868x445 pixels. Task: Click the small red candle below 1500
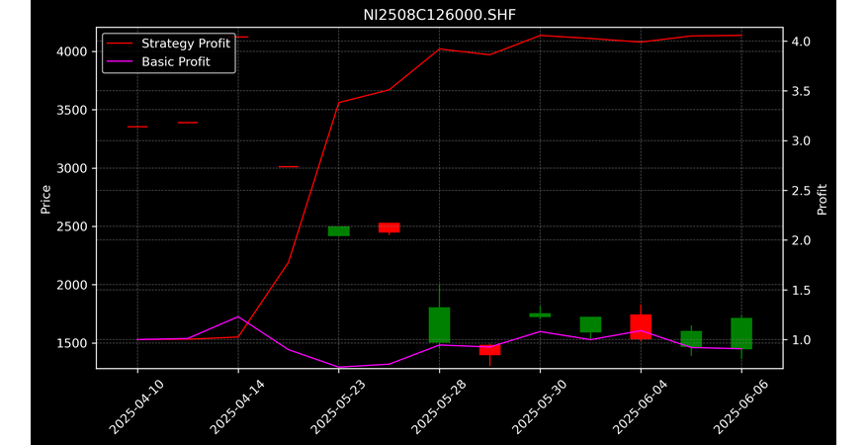pos(490,350)
